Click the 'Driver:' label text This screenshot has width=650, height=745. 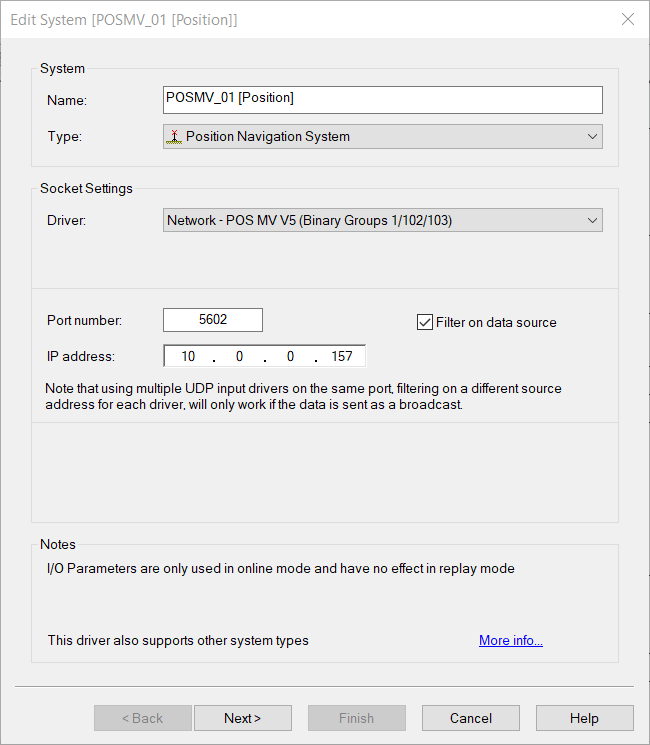67,220
